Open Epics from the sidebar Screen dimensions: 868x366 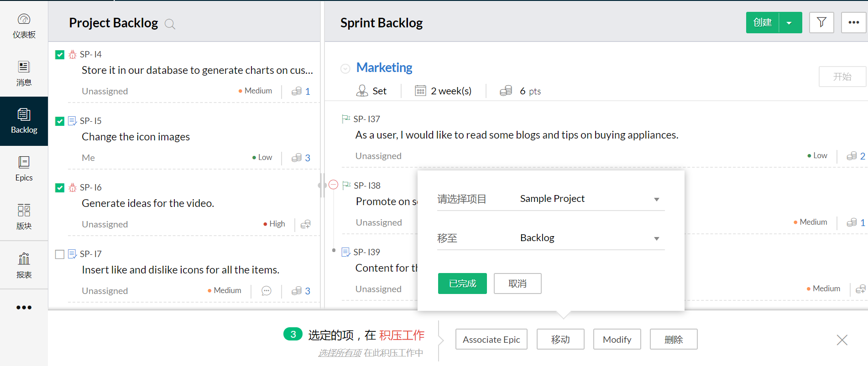click(24, 169)
